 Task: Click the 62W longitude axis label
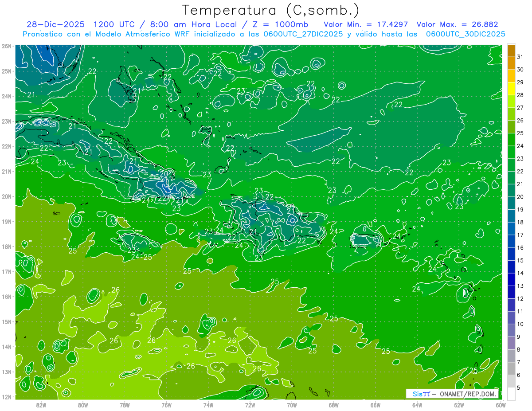coord(459,404)
